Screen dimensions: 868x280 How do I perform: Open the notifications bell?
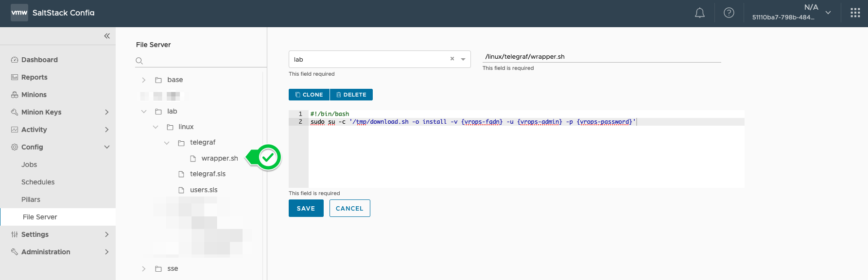tap(700, 13)
